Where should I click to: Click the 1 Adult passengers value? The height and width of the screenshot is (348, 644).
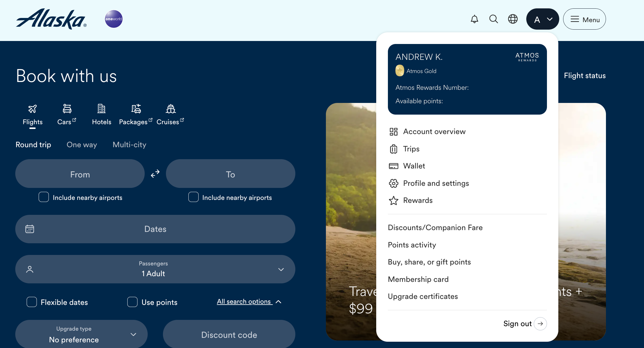click(153, 273)
